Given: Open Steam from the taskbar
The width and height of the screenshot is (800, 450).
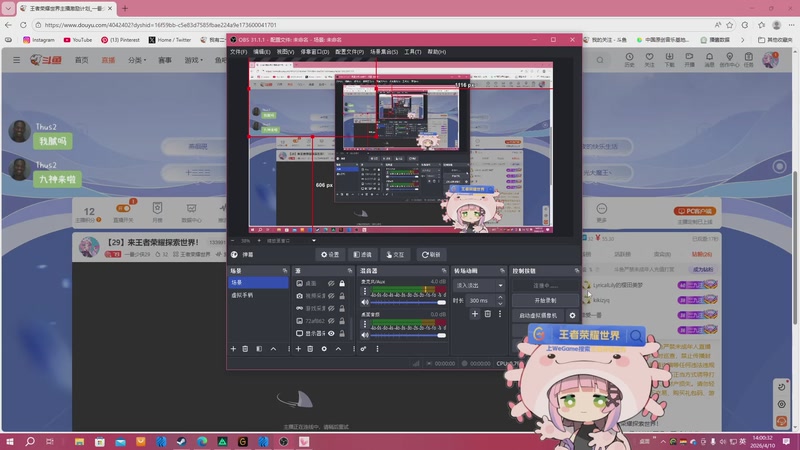Looking at the screenshot, I should pyautogui.click(x=181, y=441).
